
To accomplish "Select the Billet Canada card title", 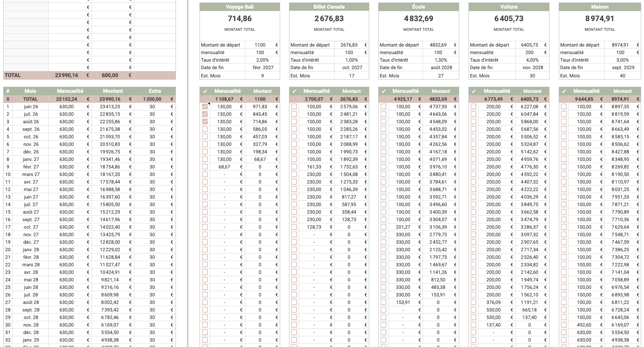I will tap(329, 7).
